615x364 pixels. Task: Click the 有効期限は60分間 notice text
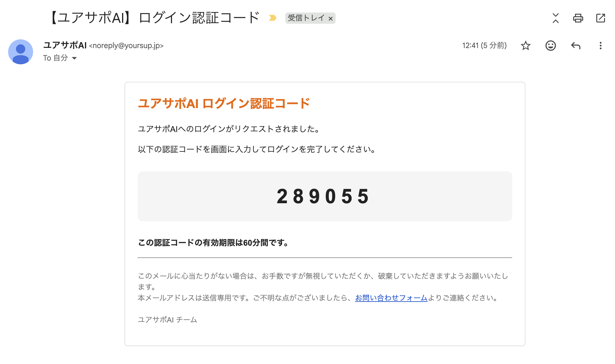[x=213, y=243]
